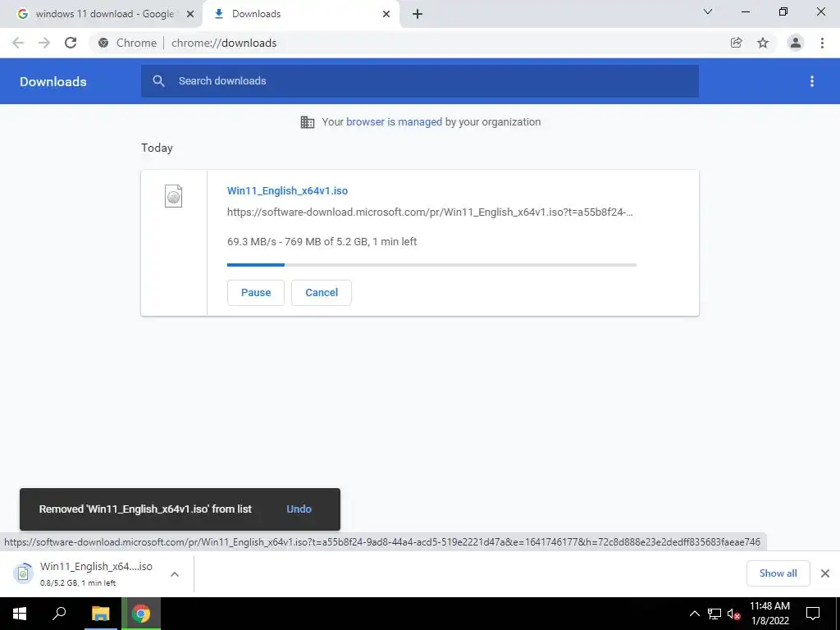Click the Downloads page title

click(53, 81)
